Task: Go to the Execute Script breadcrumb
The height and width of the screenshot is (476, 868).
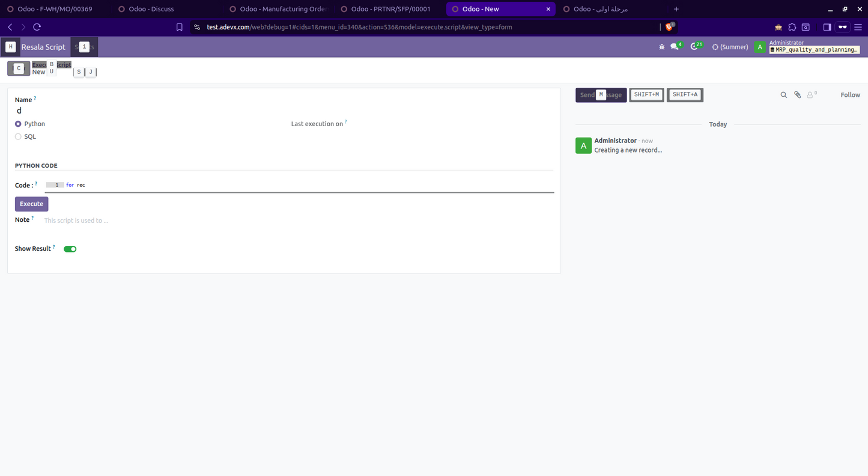Action: tap(52, 64)
